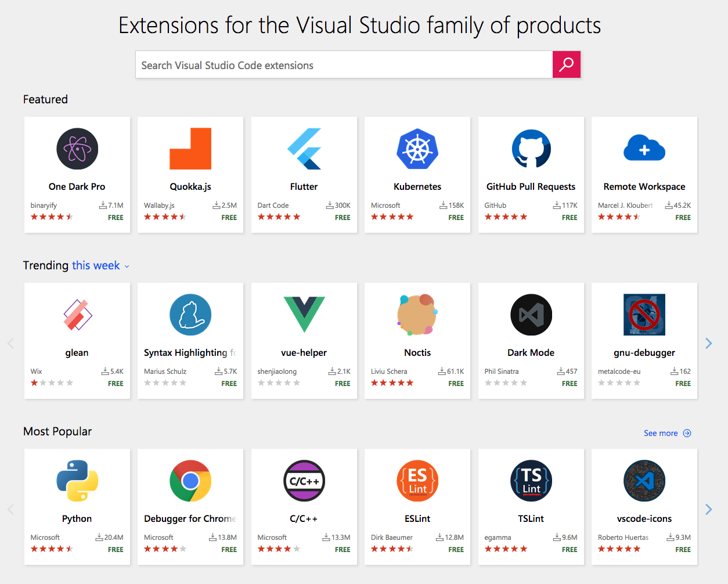Click the Noctis extension card title
The height and width of the screenshot is (584, 728).
417,352
